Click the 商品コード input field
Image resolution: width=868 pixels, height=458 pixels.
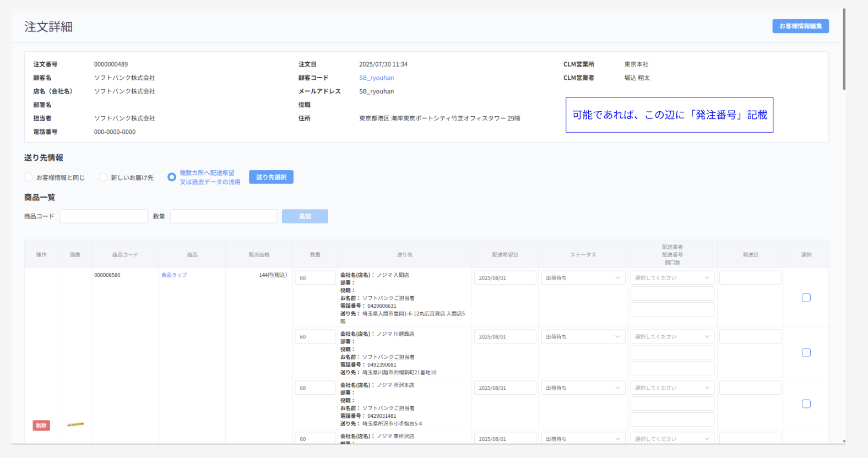coord(104,216)
